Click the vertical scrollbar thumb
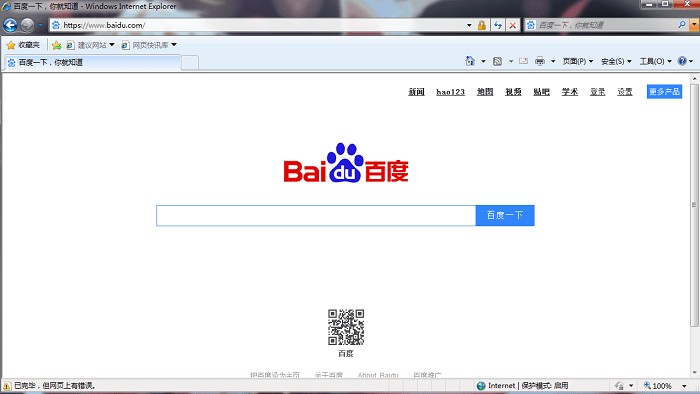 pyautogui.click(x=694, y=205)
